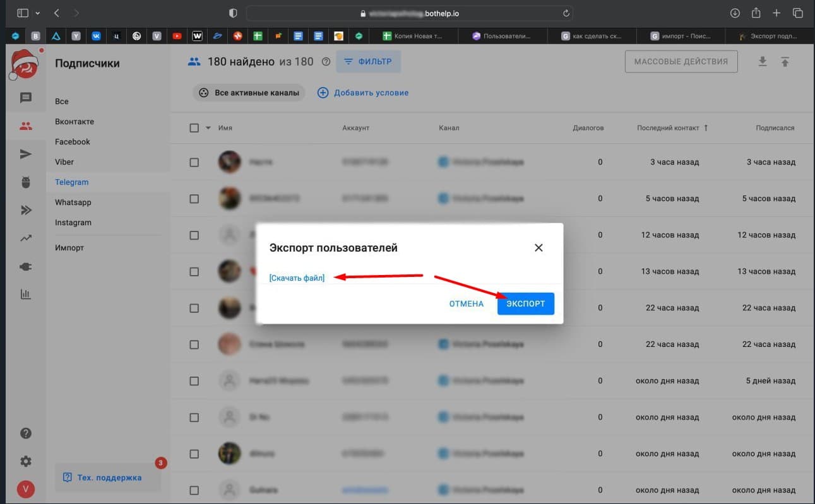Select checkbox for row contacted 22 hours ago
Screen dimensions: 815x504
point(194,308)
